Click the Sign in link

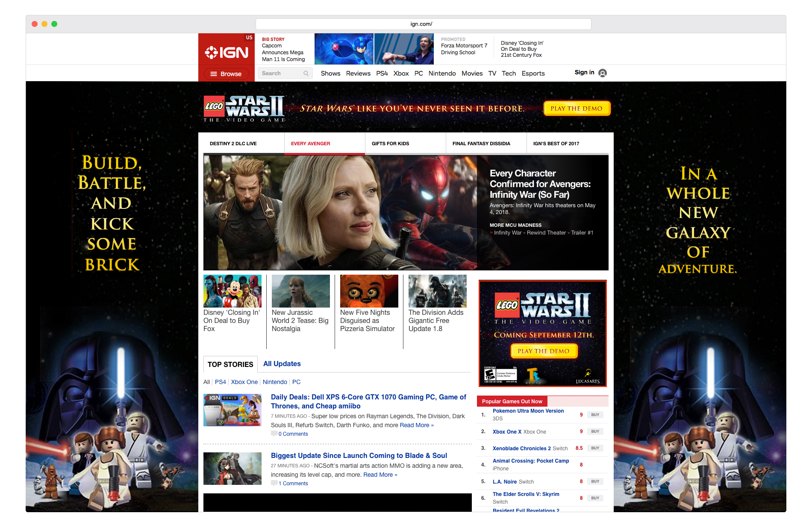[x=584, y=72]
